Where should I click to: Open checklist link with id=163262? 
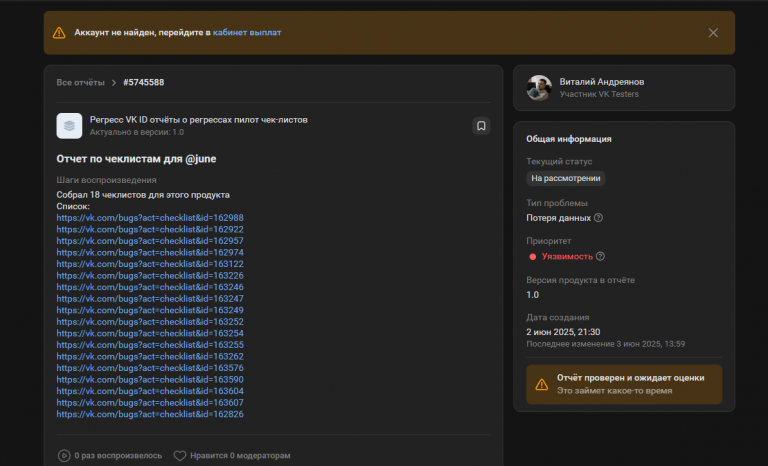(150, 356)
